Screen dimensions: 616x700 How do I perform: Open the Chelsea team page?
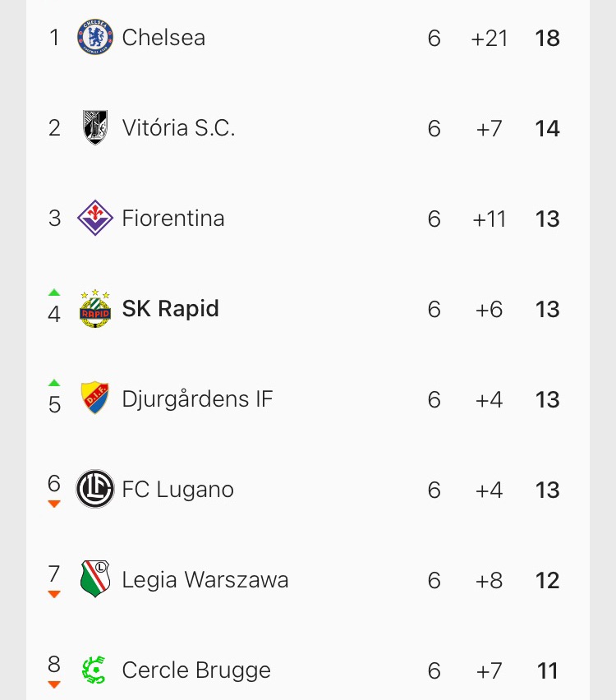coord(163,38)
